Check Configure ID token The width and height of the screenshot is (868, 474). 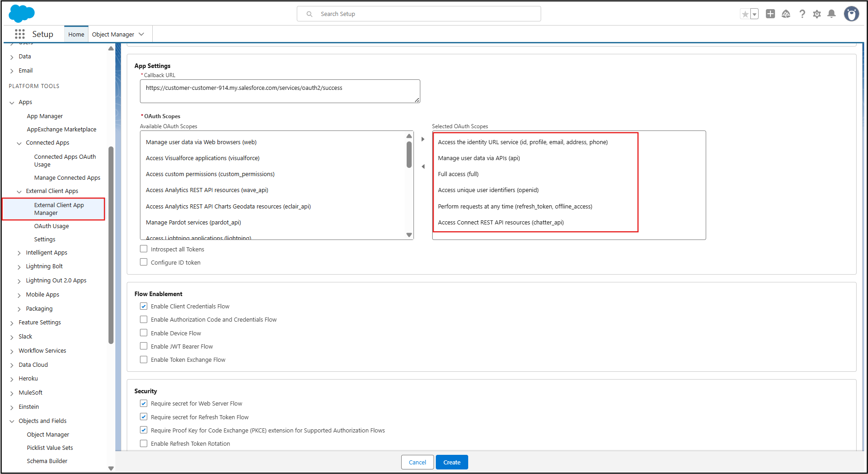click(x=144, y=262)
